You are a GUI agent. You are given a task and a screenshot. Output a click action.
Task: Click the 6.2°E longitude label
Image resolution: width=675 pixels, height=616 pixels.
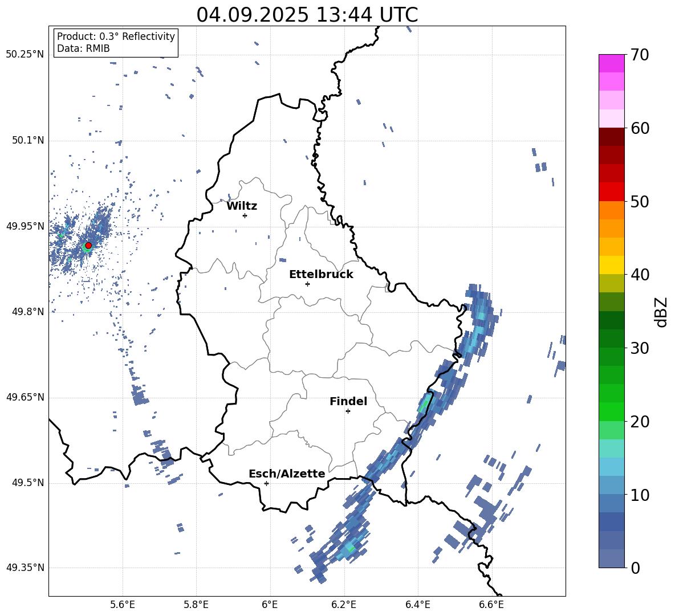[x=344, y=605]
